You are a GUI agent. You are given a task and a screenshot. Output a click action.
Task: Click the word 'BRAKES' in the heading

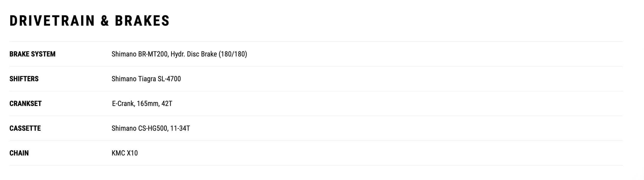(x=142, y=21)
